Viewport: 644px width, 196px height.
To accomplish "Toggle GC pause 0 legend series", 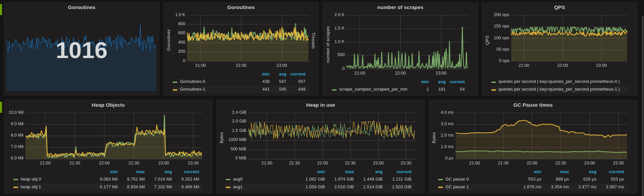I will [457, 179].
